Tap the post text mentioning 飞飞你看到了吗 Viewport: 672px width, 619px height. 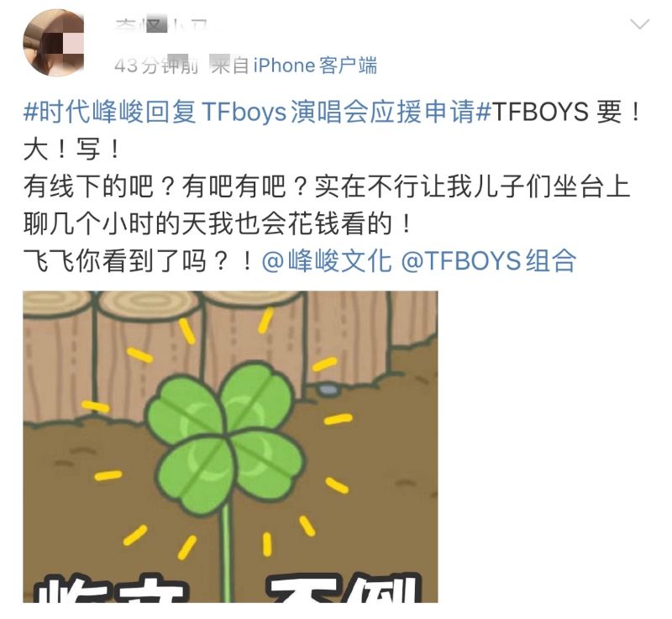pos(138,261)
